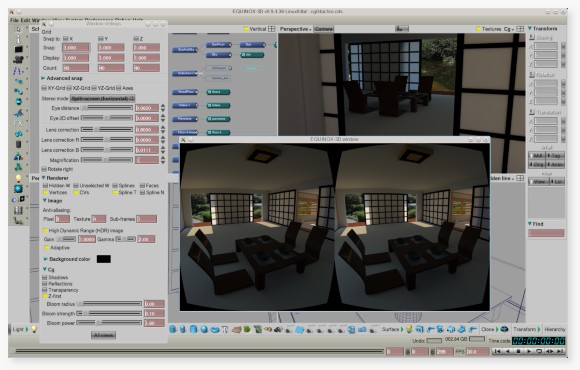
Task: Click the Background color black swatch
Action: coord(104,259)
